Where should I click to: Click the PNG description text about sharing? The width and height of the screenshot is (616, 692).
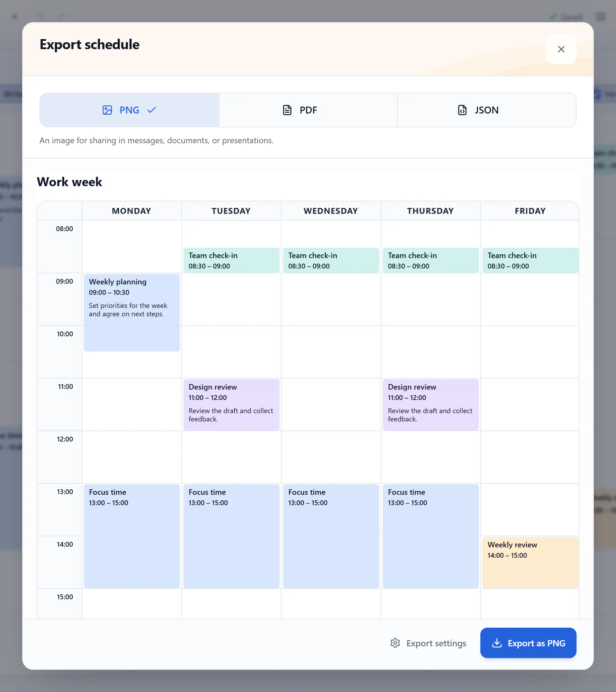tap(156, 140)
